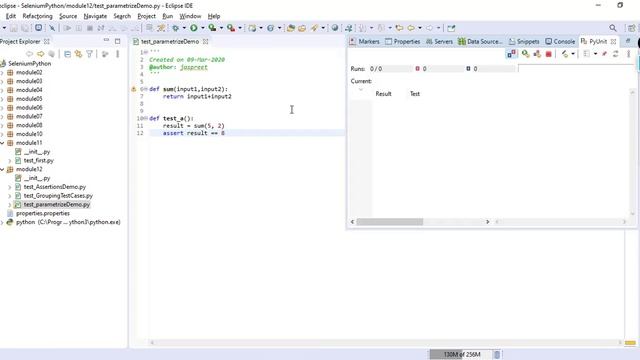
Task: Open the Navigate menu
Action: 95,16
